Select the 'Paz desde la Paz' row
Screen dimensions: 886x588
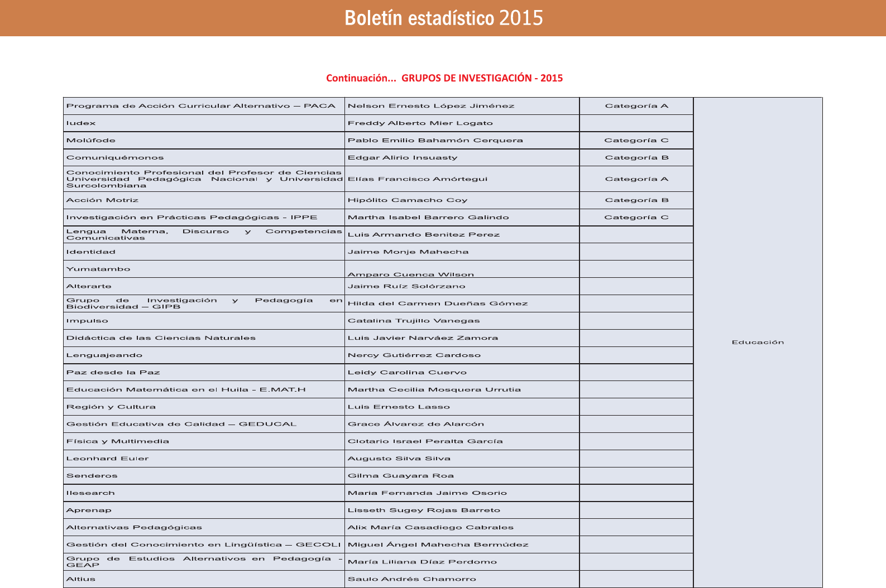point(113,373)
